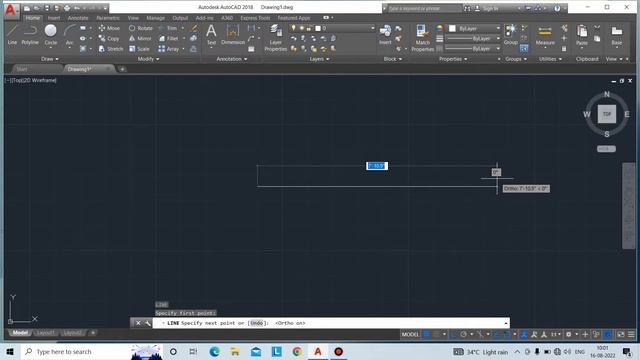Open Microsoft Edge from taskbar
640x360 pixels.
click(214, 351)
